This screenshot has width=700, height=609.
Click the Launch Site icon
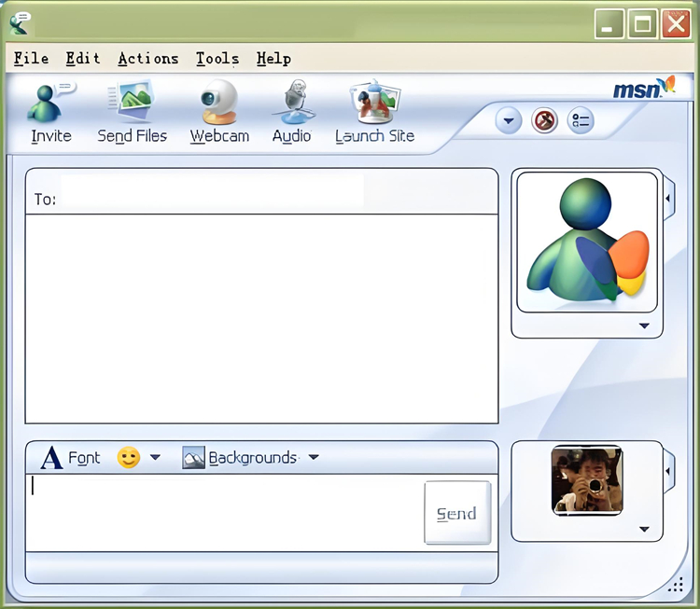[x=375, y=103]
